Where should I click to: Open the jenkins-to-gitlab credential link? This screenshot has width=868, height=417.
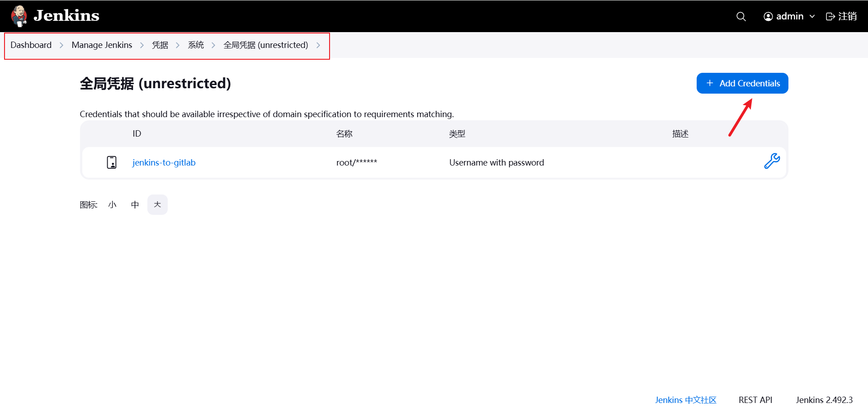pyautogui.click(x=164, y=162)
